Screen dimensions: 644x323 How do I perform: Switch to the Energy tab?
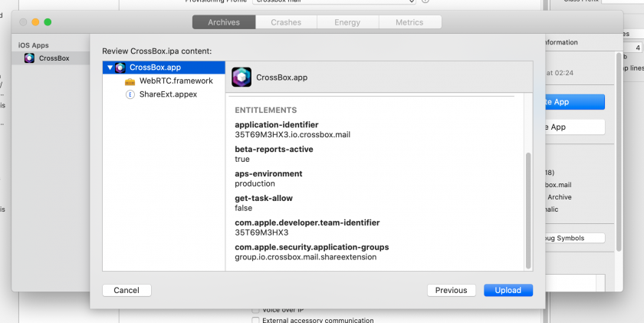(x=347, y=22)
